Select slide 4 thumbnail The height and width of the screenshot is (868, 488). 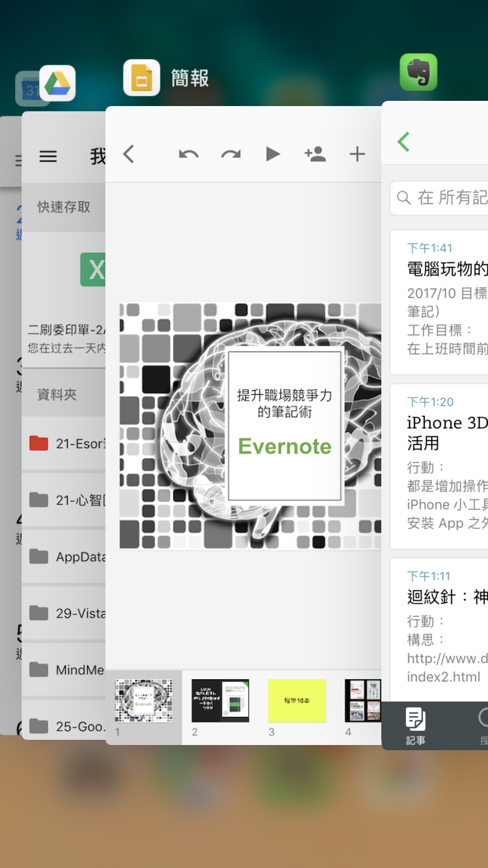(x=363, y=700)
